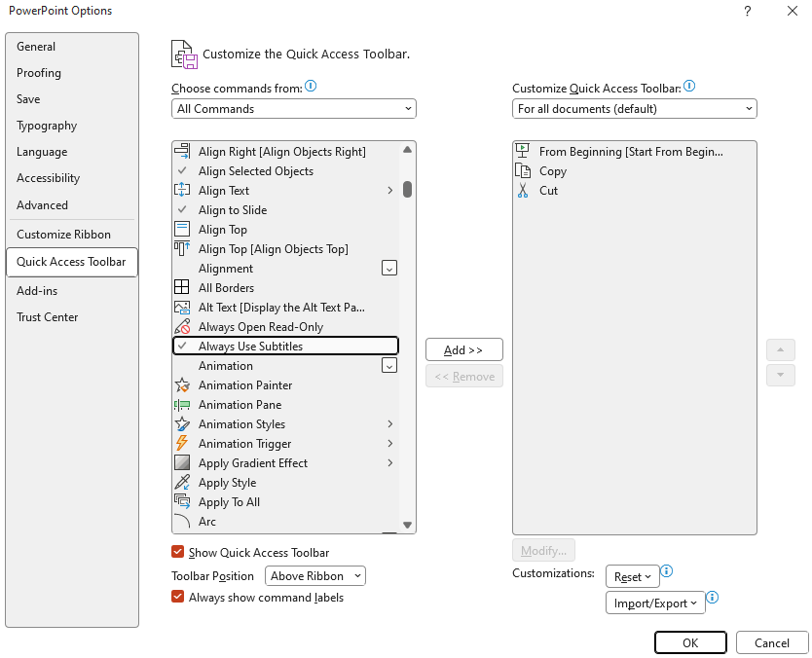812x658 pixels.
Task: Click the Apply Gradient Effect icon
Action: tap(182, 462)
